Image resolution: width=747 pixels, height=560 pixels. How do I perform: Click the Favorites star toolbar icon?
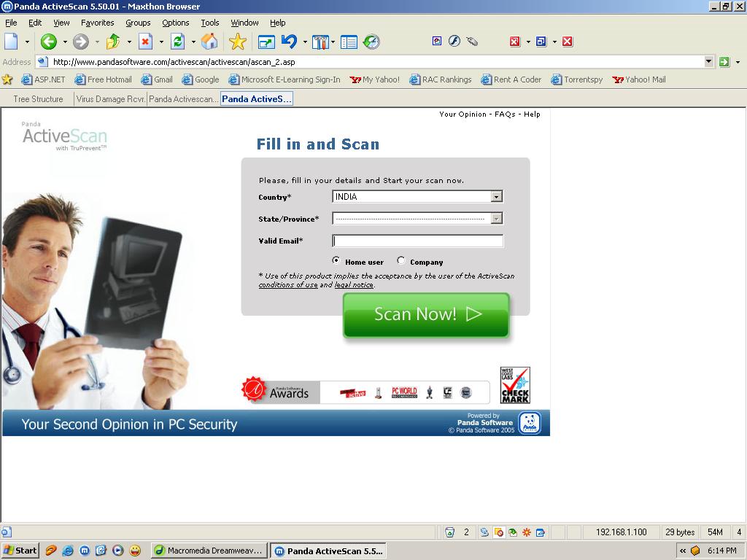(x=237, y=42)
